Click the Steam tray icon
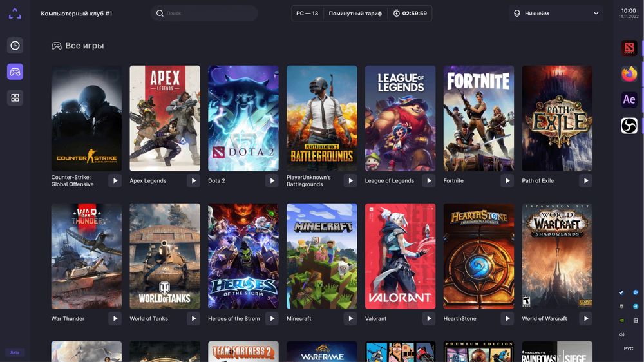 (621, 292)
